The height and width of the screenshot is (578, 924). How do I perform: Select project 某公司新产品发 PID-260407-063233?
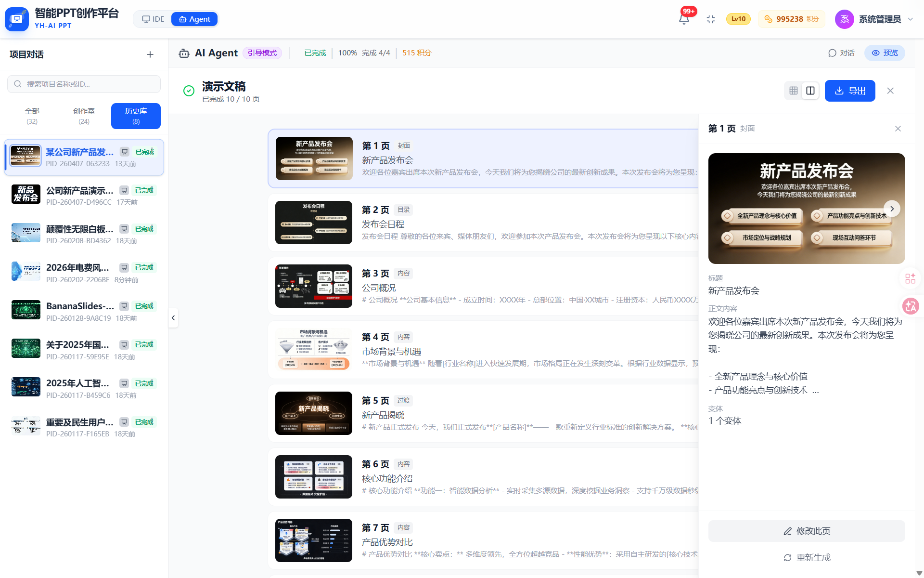tap(84, 158)
